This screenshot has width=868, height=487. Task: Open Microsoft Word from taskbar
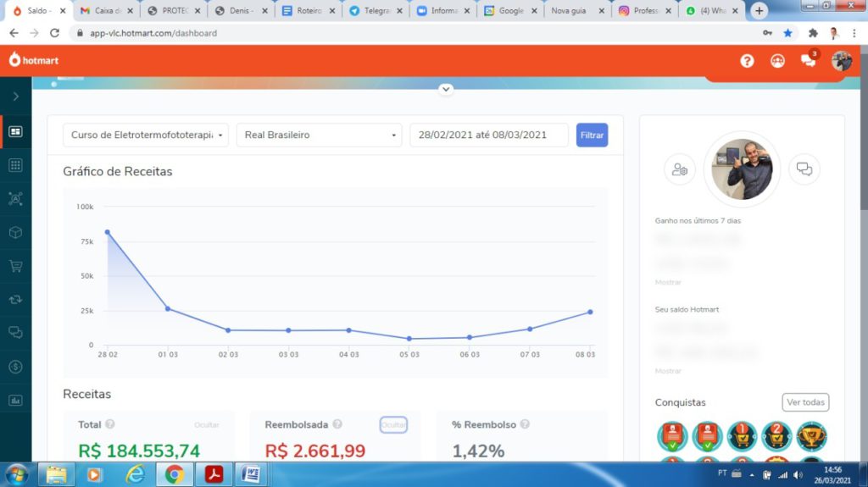click(251, 475)
